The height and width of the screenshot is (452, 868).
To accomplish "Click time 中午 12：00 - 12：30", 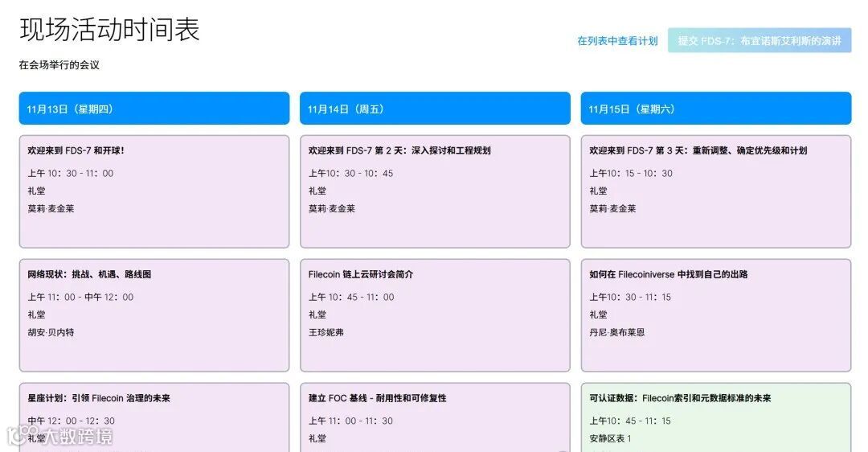I will click(72, 421).
